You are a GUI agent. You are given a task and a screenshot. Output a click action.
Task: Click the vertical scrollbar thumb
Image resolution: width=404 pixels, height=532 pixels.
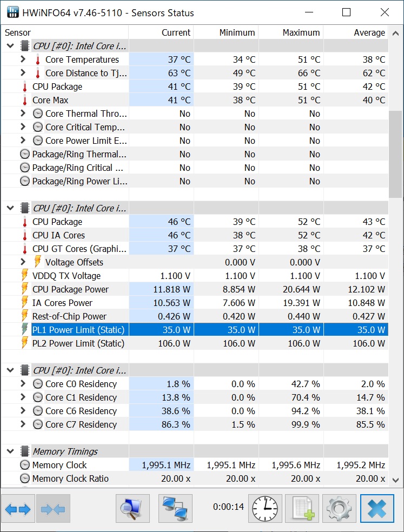(x=395, y=154)
